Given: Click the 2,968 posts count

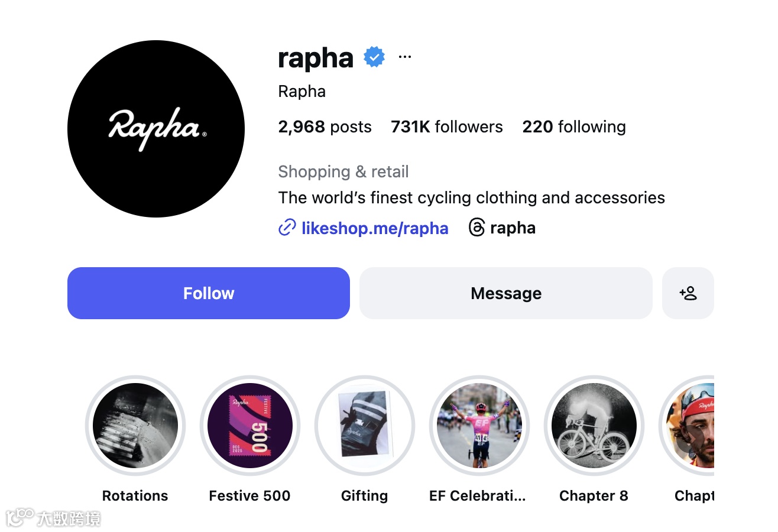Looking at the screenshot, I should click(325, 126).
